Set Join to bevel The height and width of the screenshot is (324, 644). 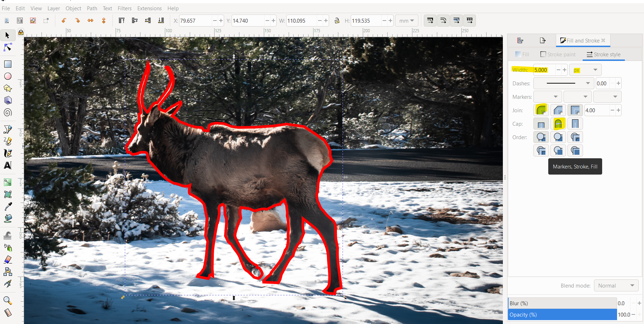tap(558, 110)
